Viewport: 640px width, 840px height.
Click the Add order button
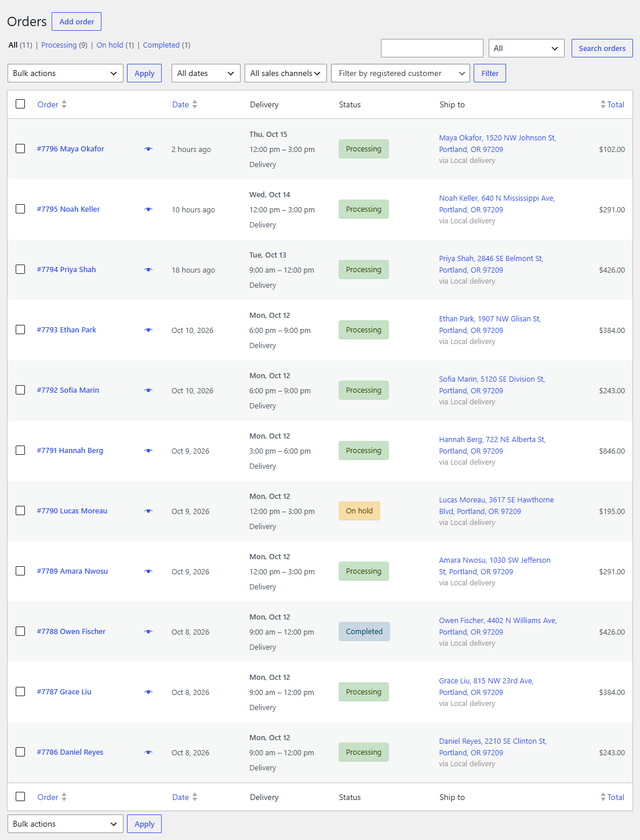(x=77, y=21)
